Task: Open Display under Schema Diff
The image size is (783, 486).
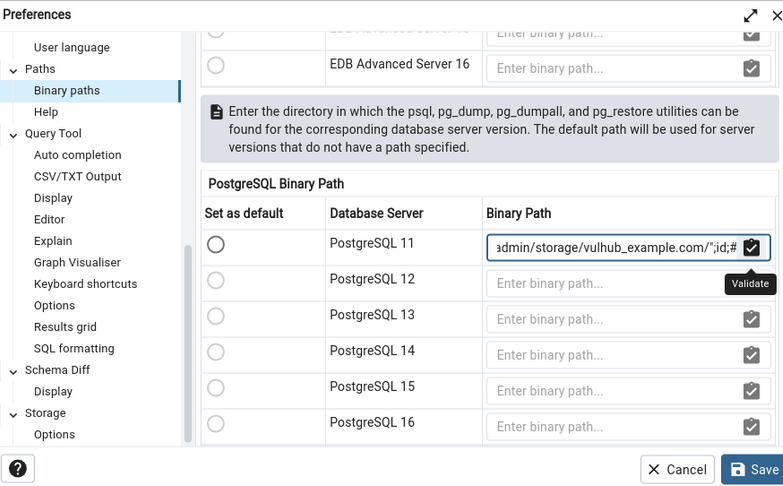Action: (53, 391)
